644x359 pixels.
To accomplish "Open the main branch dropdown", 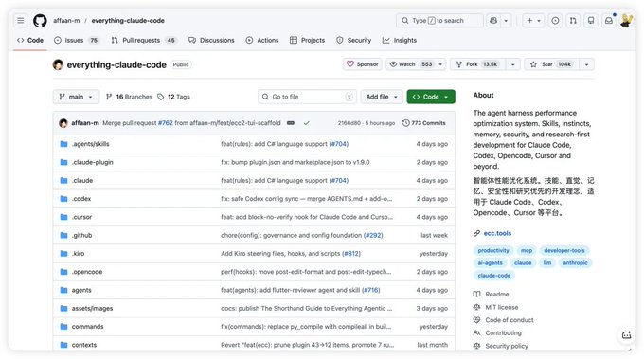I will point(76,97).
